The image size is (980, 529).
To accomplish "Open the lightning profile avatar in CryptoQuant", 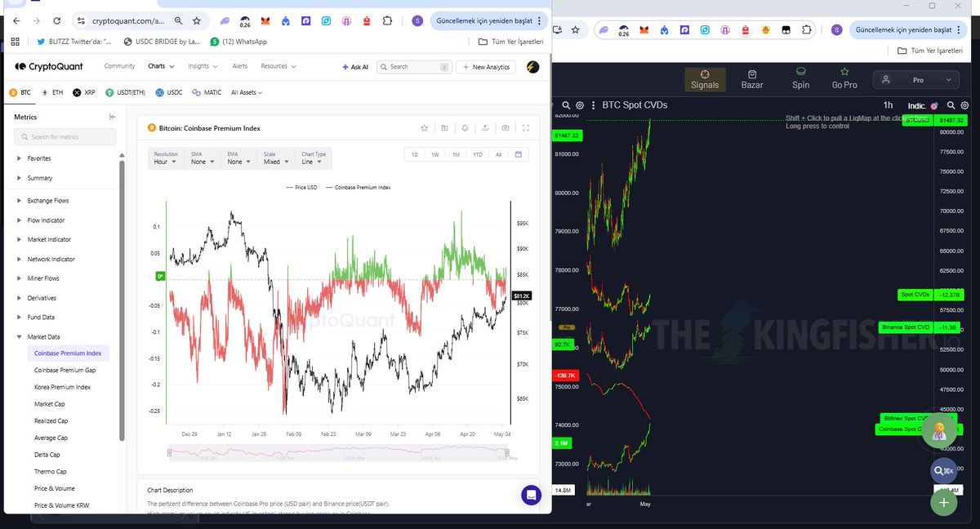I will coord(532,67).
